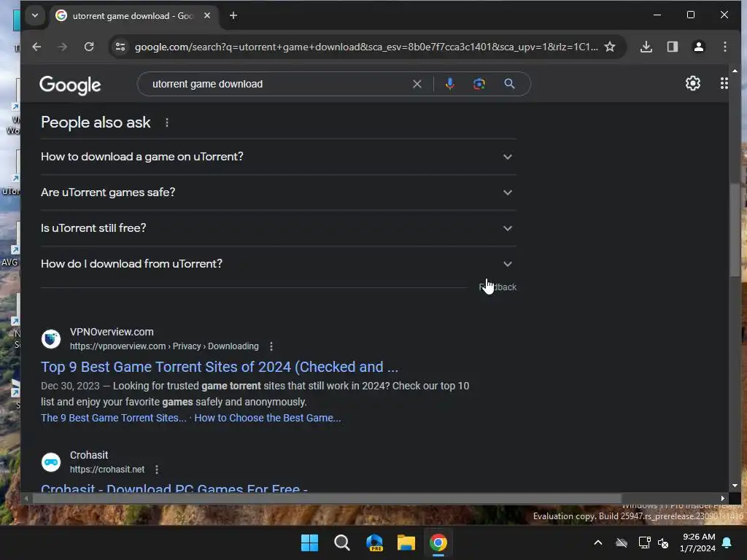
Task: Go to the Google logo homepage
Action: coord(70,85)
